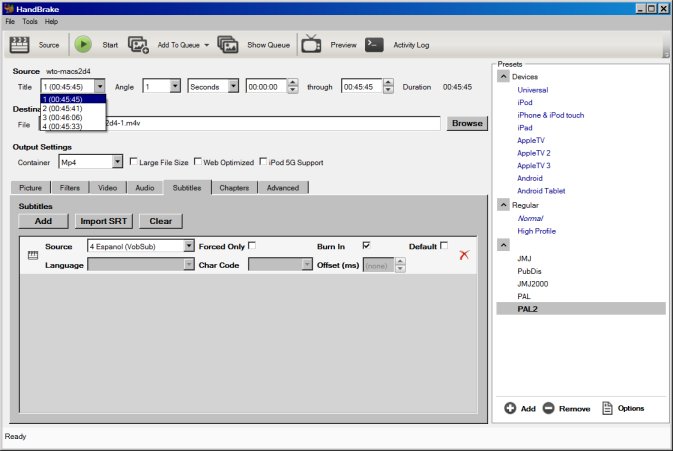
Task: Switch to the Chapters tab
Action: pos(233,187)
